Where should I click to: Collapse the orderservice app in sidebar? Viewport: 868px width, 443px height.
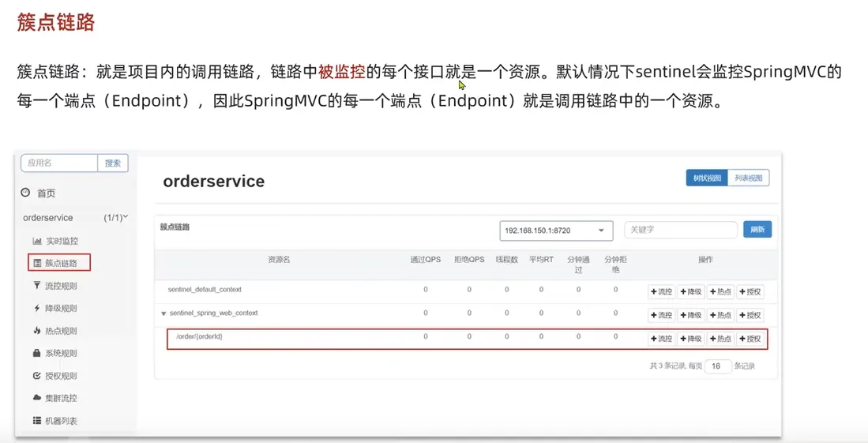point(125,217)
